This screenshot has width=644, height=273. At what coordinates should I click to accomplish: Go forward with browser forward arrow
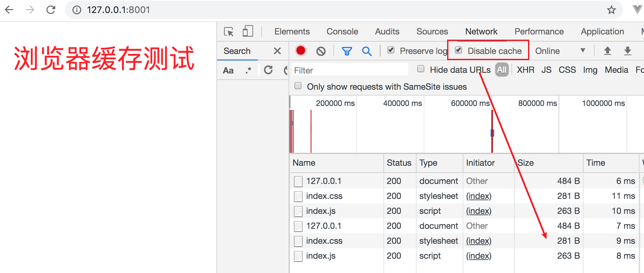tap(30, 10)
